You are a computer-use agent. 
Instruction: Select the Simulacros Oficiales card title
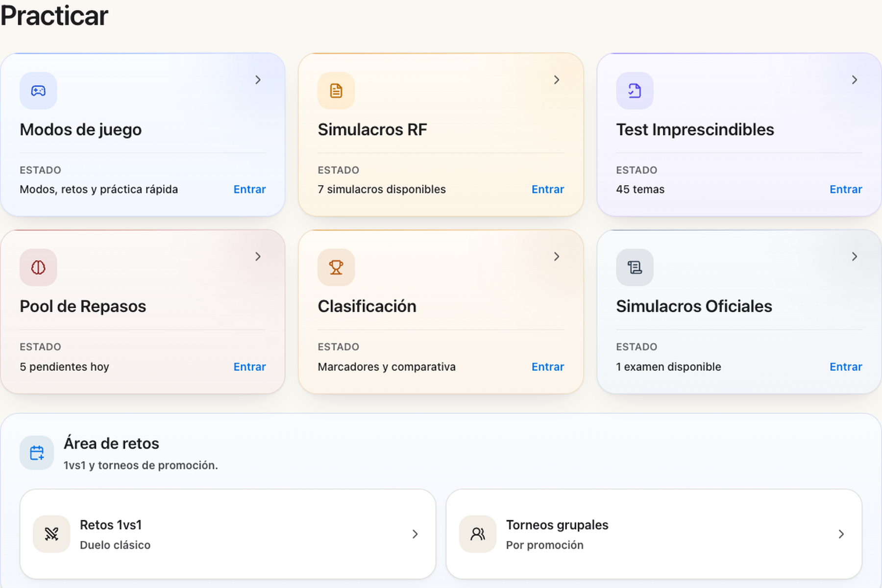point(694,307)
